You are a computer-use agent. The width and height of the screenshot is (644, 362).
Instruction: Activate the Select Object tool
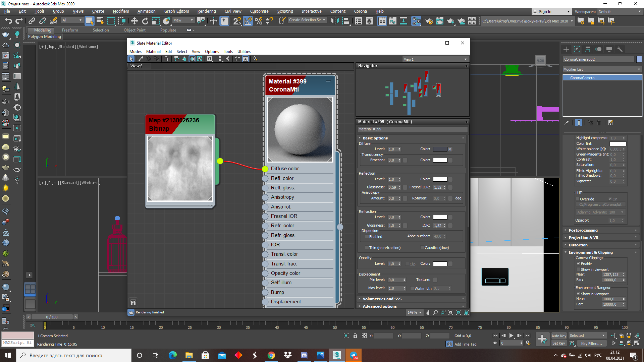[x=89, y=21]
